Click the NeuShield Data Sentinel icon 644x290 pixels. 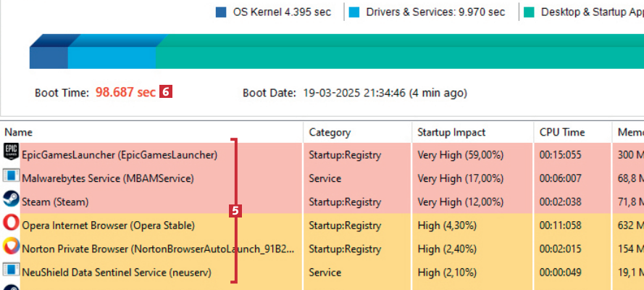tap(11, 272)
